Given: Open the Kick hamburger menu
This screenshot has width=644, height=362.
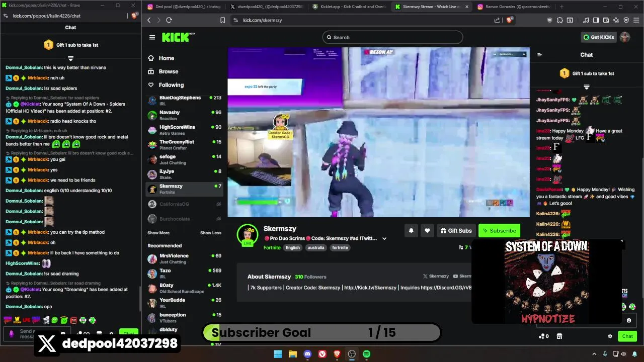Looking at the screenshot, I should tap(152, 37).
